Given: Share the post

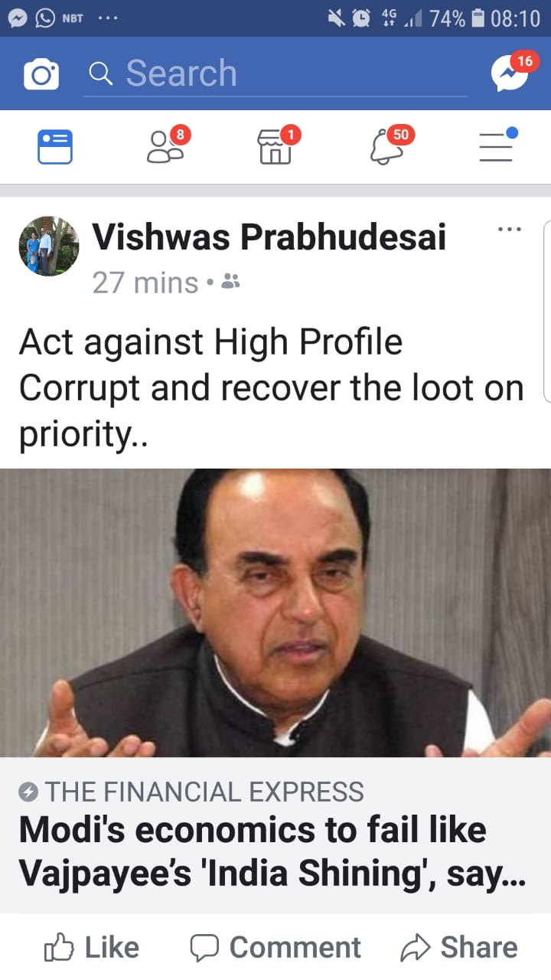Looking at the screenshot, I should point(459,947).
